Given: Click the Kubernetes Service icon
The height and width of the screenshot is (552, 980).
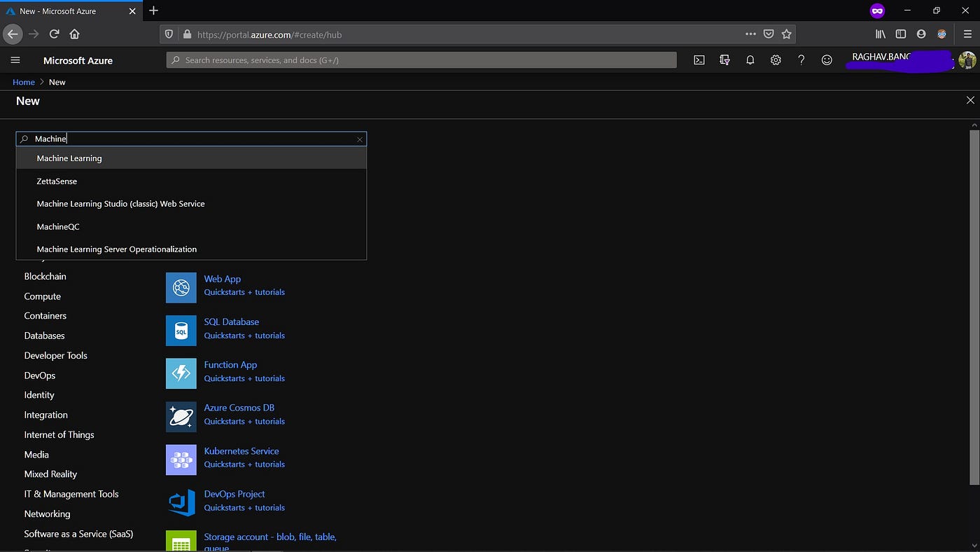Looking at the screenshot, I should (181, 460).
